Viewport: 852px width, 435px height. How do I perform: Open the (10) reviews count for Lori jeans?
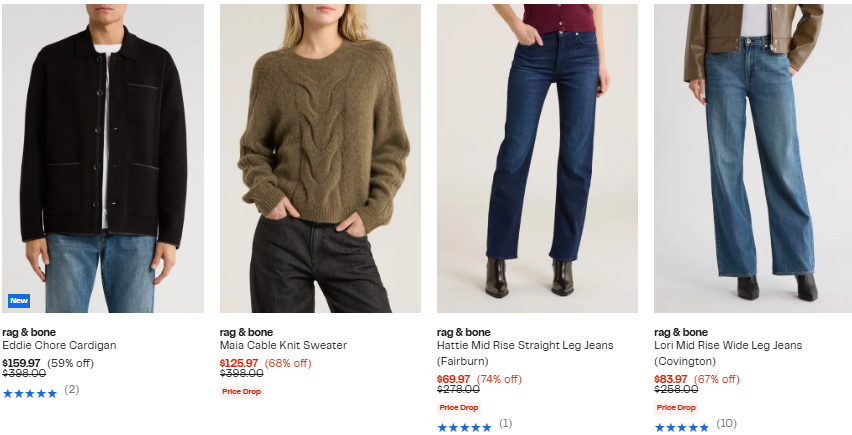pos(726,424)
